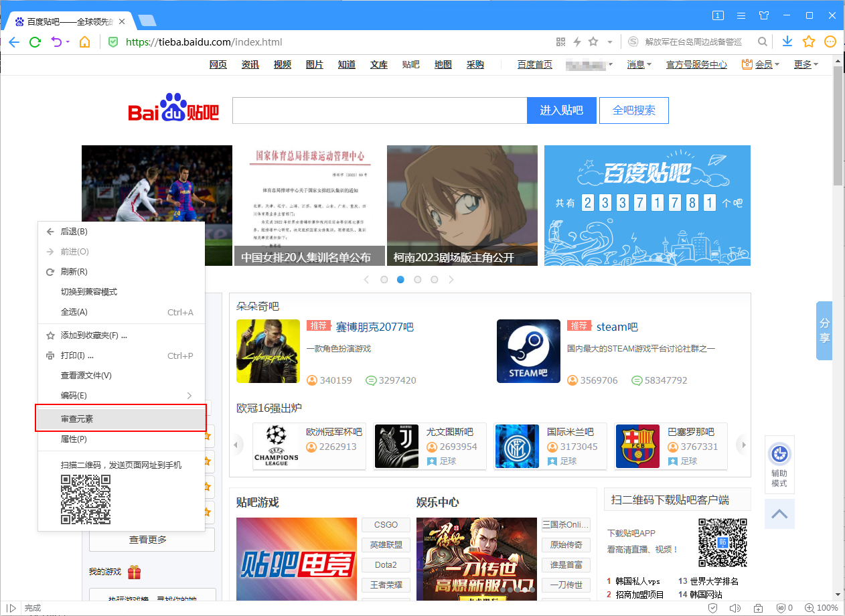Select the third carousel dot
This screenshot has height=616, width=845.
[x=418, y=280]
